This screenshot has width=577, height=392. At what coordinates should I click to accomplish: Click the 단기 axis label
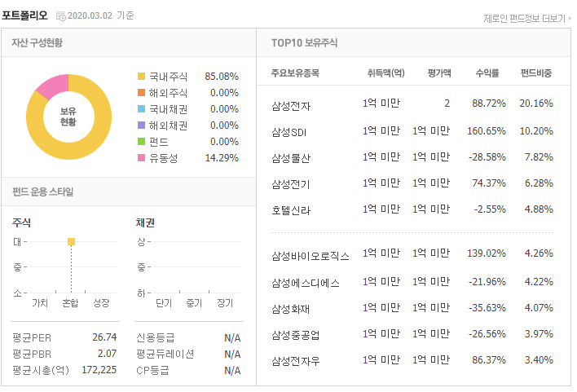click(x=164, y=303)
